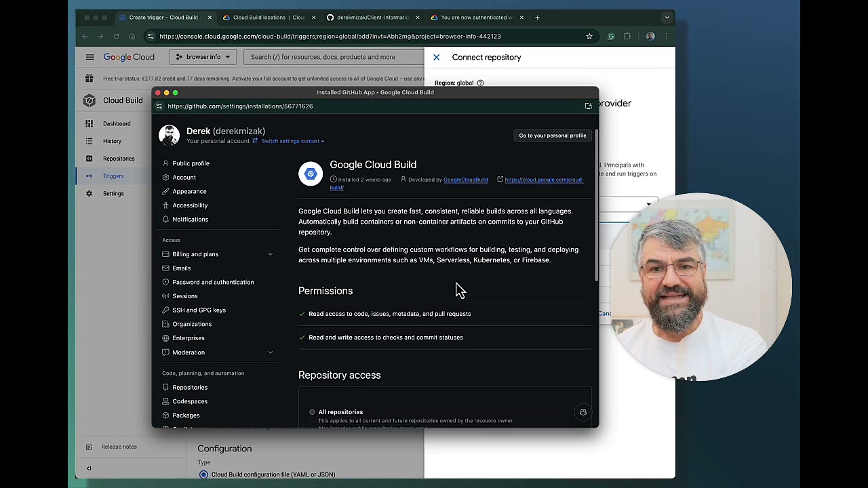The height and width of the screenshot is (488, 868).
Task: Click the Chrome address bar URL
Action: pyautogui.click(x=330, y=37)
